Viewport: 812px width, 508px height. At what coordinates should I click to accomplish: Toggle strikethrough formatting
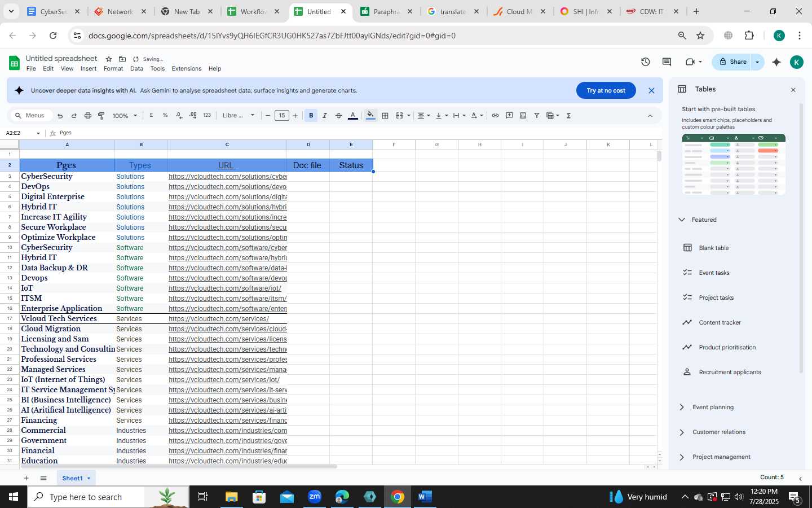coord(339,116)
